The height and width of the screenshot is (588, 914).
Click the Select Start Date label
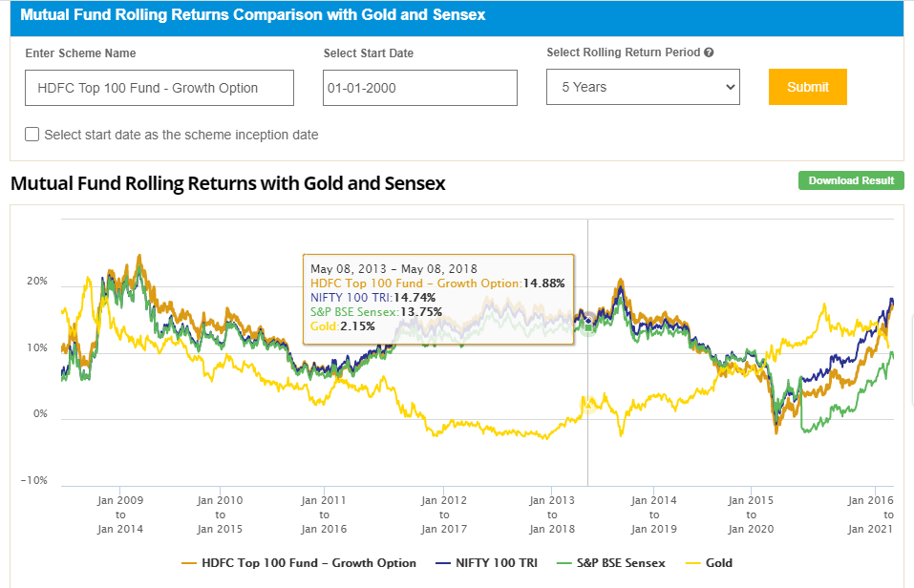click(x=369, y=53)
